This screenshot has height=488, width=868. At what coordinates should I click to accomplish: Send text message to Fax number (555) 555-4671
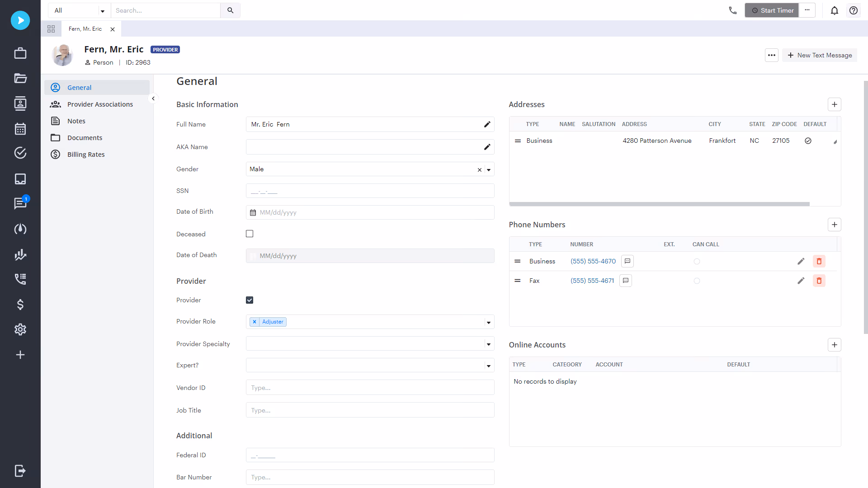click(626, 281)
